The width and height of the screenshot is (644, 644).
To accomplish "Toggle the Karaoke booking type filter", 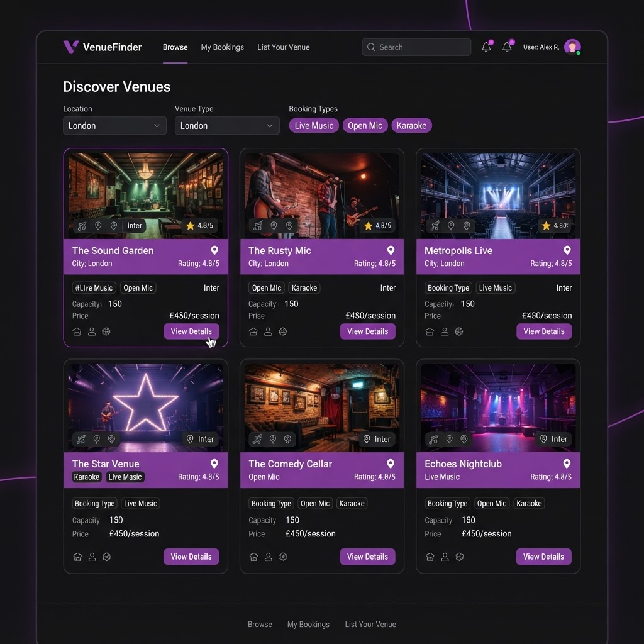I will (411, 126).
